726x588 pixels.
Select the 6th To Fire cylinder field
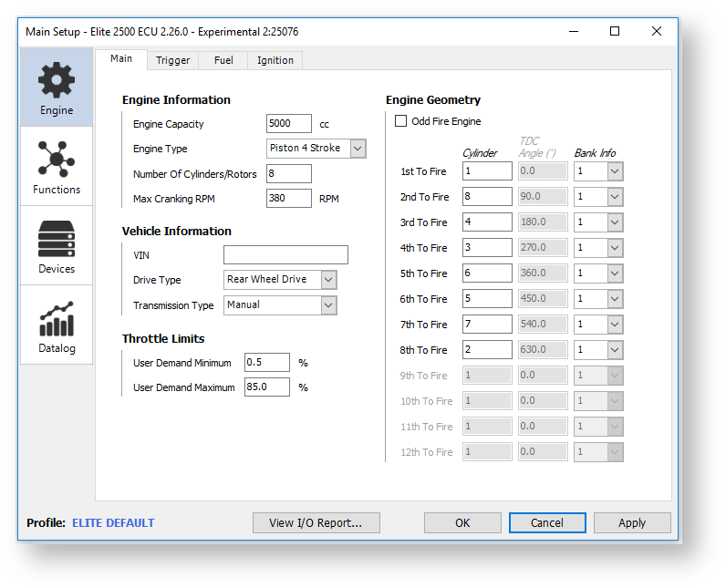(487, 298)
